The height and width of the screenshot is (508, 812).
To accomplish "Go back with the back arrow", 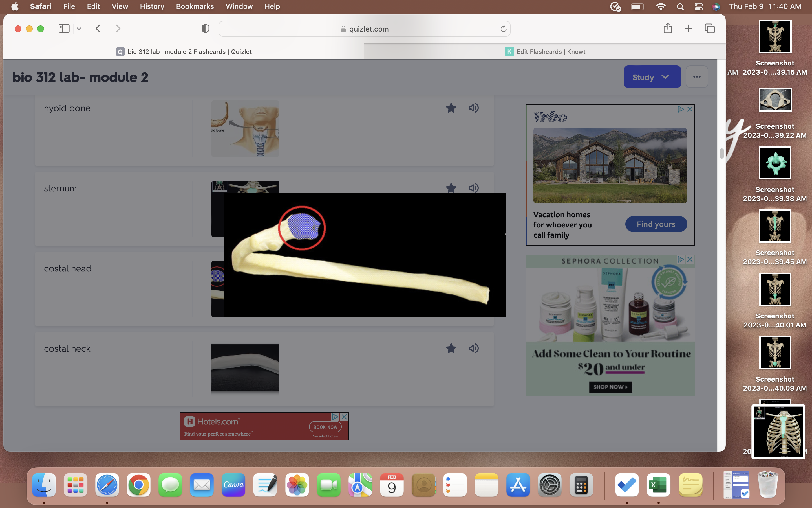I will pyautogui.click(x=98, y=29).
